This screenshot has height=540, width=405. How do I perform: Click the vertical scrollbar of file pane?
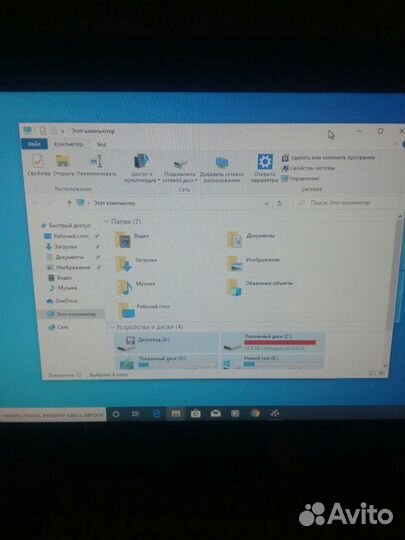click(393, 276)
